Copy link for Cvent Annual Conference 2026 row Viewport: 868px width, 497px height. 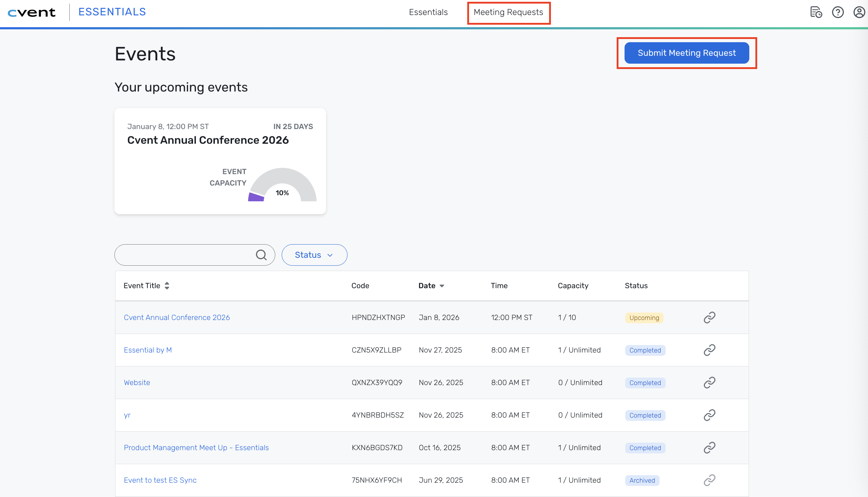(x=709, y=318)
